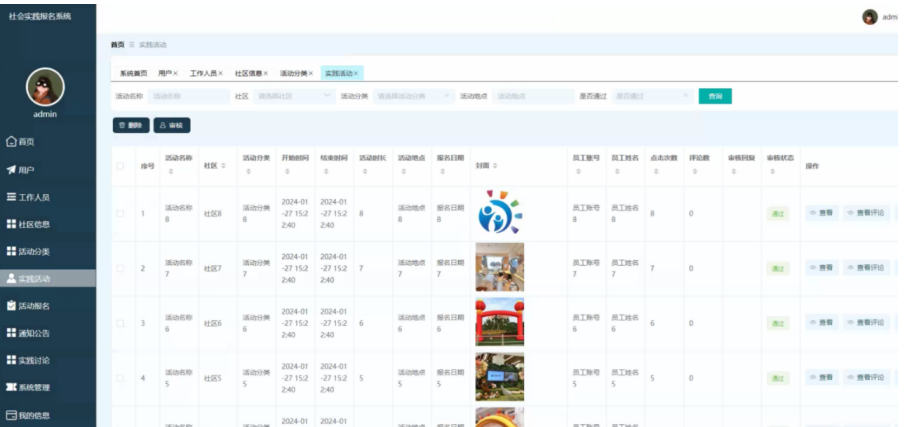Tick the checkbox for row 2 (活动名称7)
Screen dimensions: 921x427
[120, 268]
